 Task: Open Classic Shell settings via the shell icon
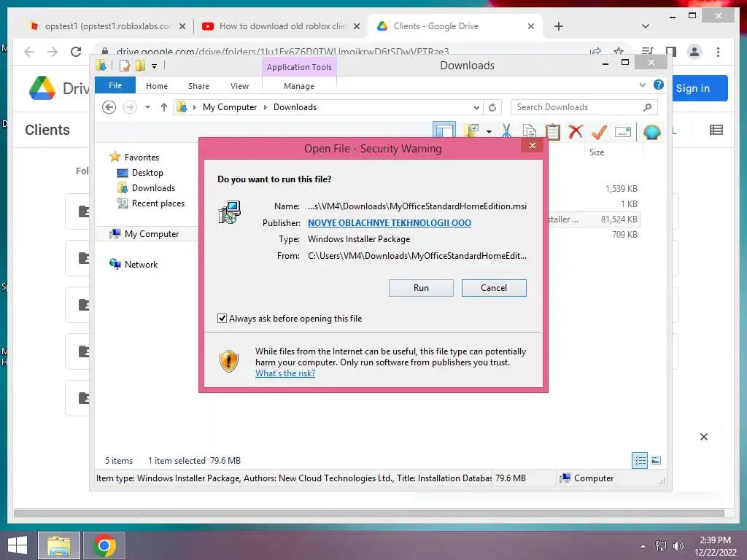[x=651, y=131]
